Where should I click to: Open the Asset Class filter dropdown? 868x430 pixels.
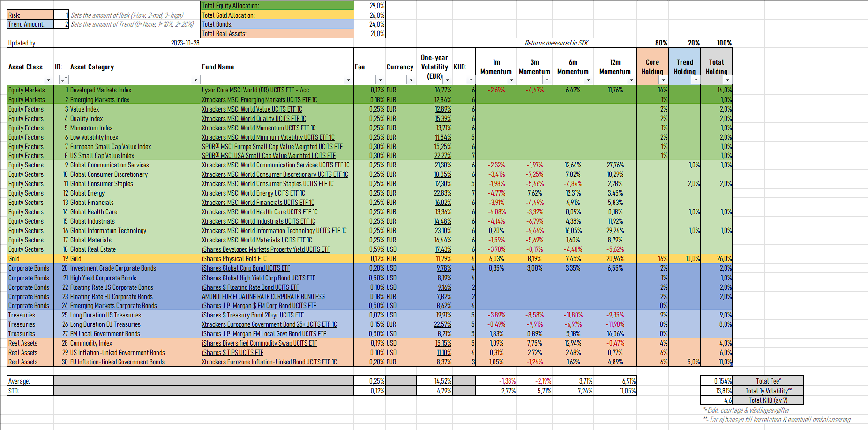tap(48, 80)
